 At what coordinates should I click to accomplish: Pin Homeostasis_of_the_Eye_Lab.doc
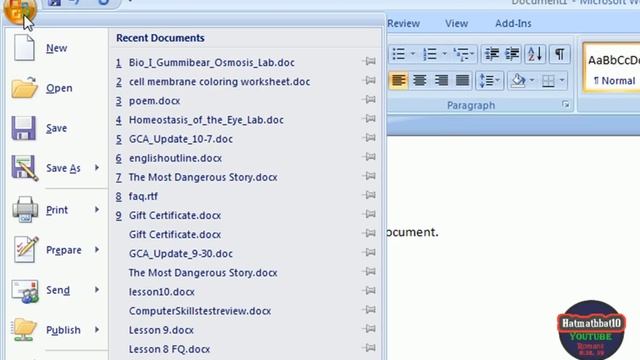pos(369,119)
